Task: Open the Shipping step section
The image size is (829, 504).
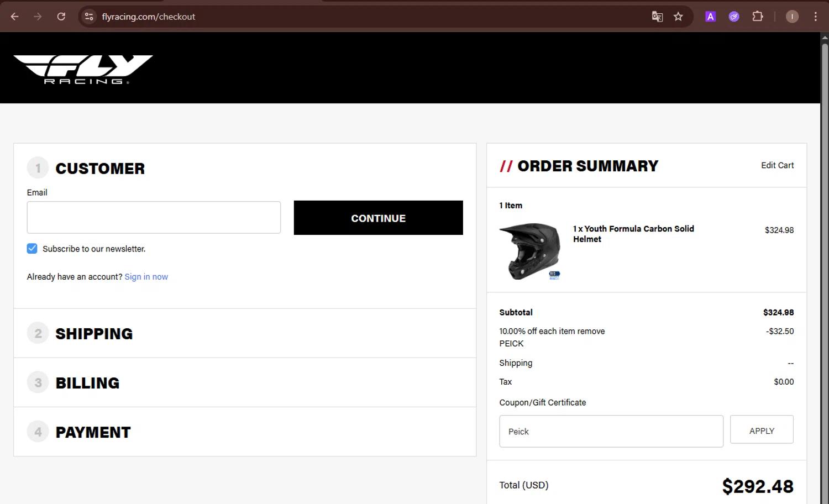Action: click(x=245, y=333)
